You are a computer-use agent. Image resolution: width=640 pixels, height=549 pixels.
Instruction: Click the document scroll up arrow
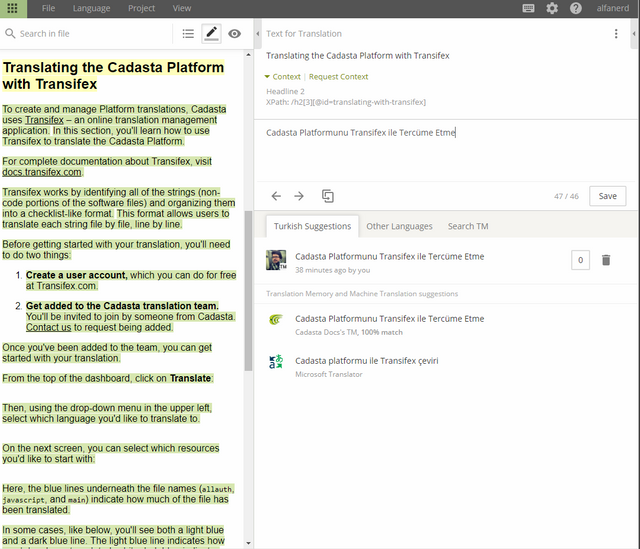(x=248, y=54)
